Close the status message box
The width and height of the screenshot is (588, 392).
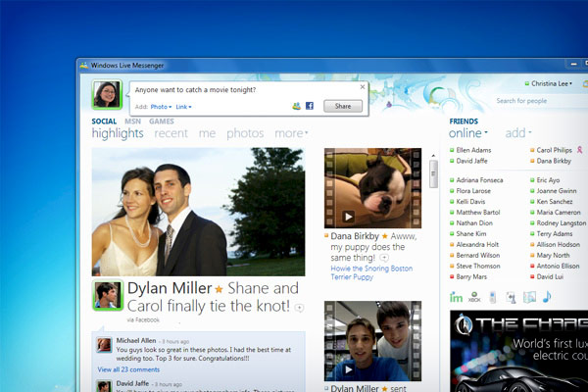pyautogui.click(x=363, y=87)
